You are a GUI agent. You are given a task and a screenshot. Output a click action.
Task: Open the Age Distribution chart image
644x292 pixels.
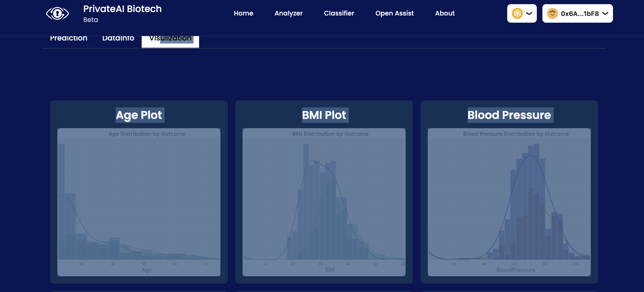(139, 202)
